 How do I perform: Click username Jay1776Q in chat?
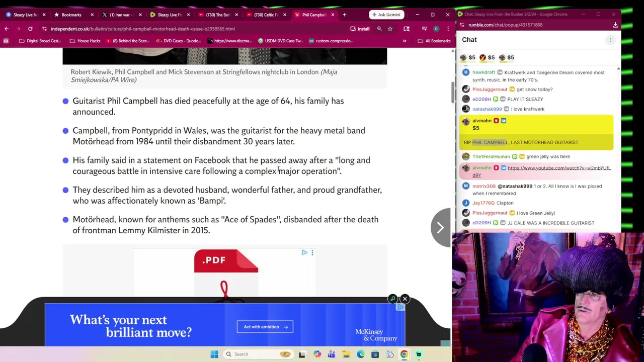483,203
